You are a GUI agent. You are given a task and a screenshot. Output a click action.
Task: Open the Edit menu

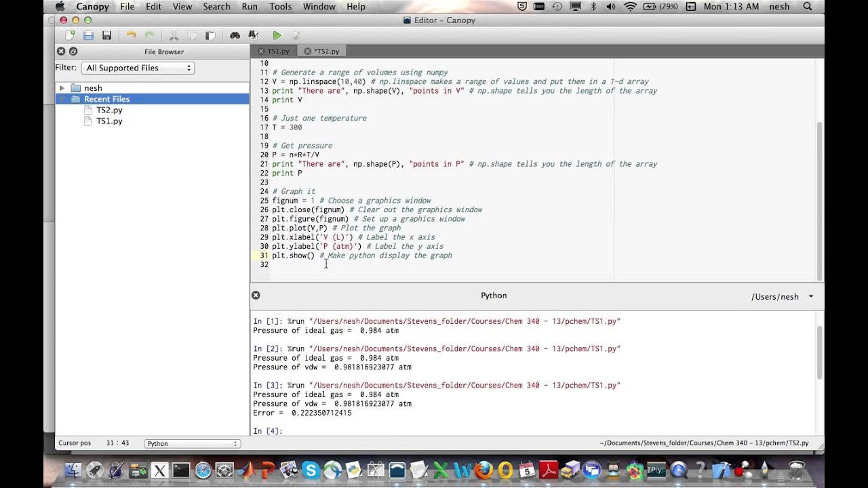click(x=154, y=7)
